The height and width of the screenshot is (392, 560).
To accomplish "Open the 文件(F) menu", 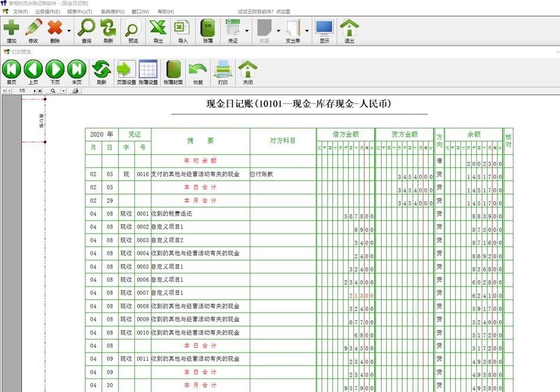I will [x=21, y=12].
